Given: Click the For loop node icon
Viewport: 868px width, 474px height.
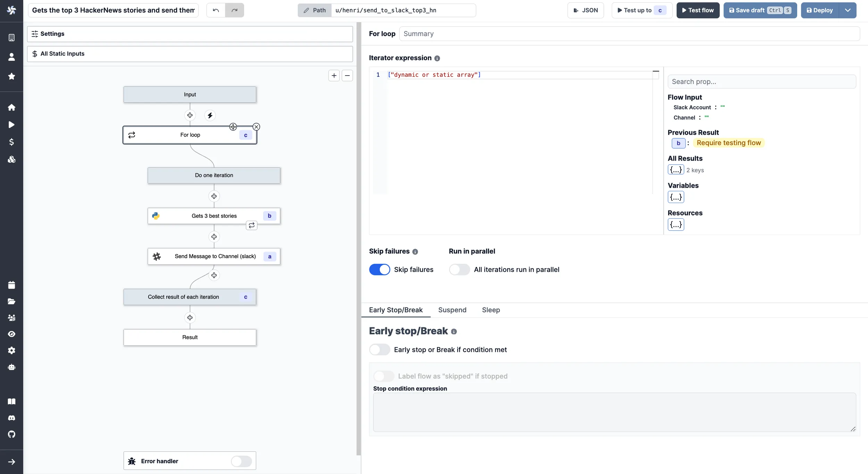Looking at the screenshot, I should point(131,135).
